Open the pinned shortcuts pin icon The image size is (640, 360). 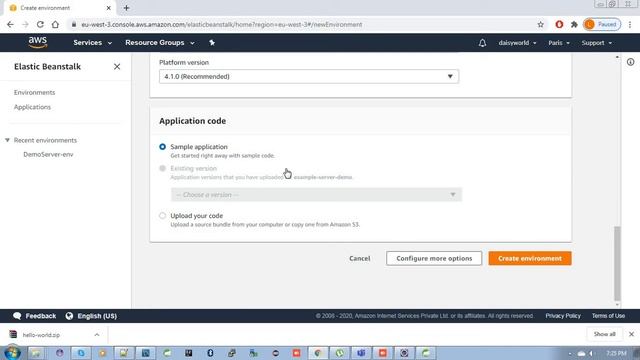[212, 42]
